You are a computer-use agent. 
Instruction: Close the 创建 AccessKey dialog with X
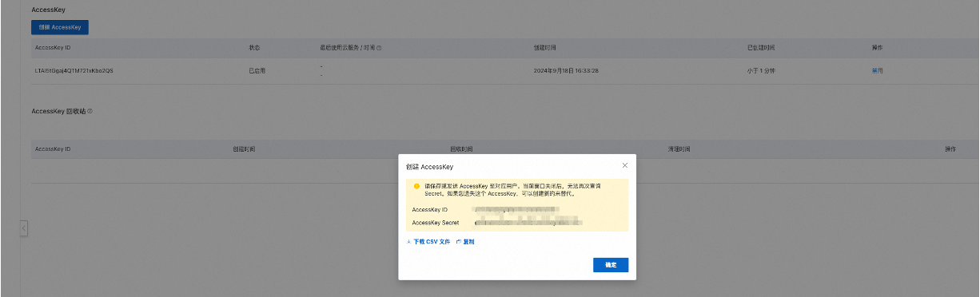625,165
